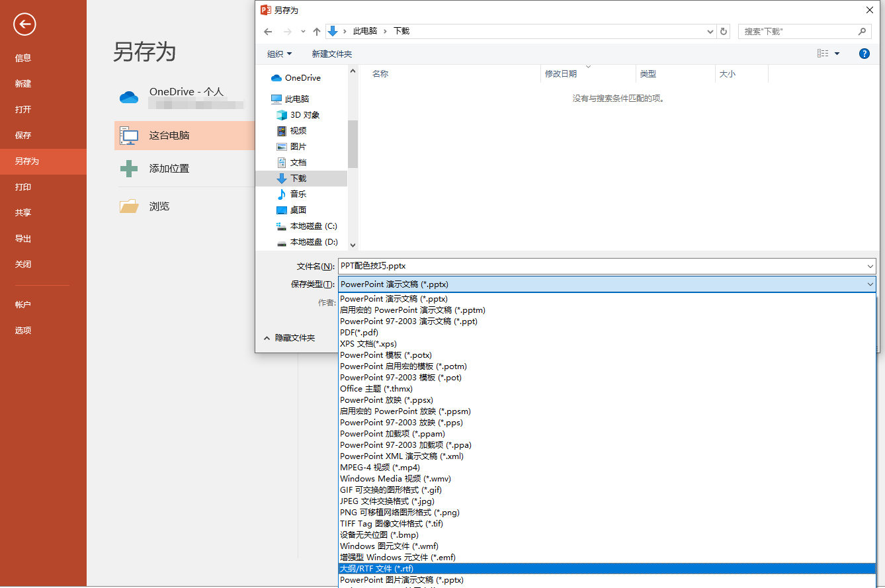Click the OneDrive cloud icon in the navigation tree
The image size is (885, 588).
tap(276, 78)
